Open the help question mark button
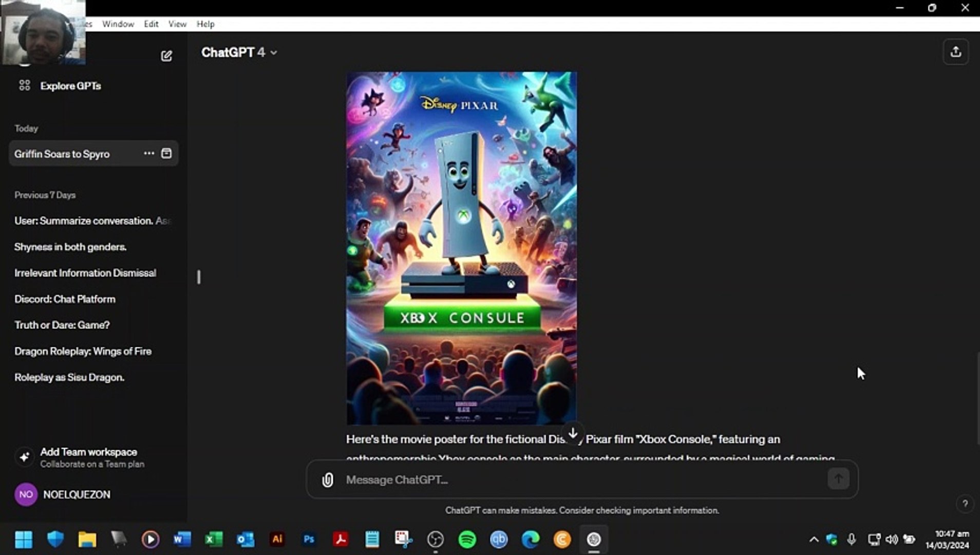This screenshot has height=555, width=980. tap(965, 504)
